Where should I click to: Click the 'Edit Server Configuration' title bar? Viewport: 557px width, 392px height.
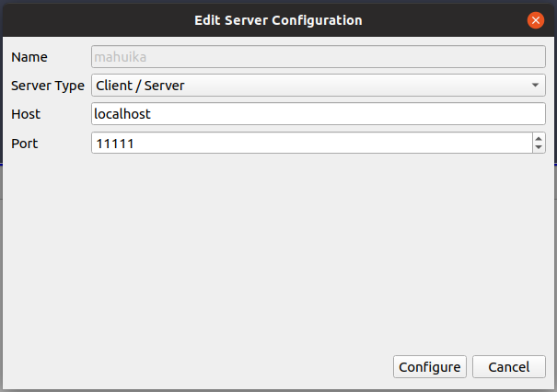[278, 19]
